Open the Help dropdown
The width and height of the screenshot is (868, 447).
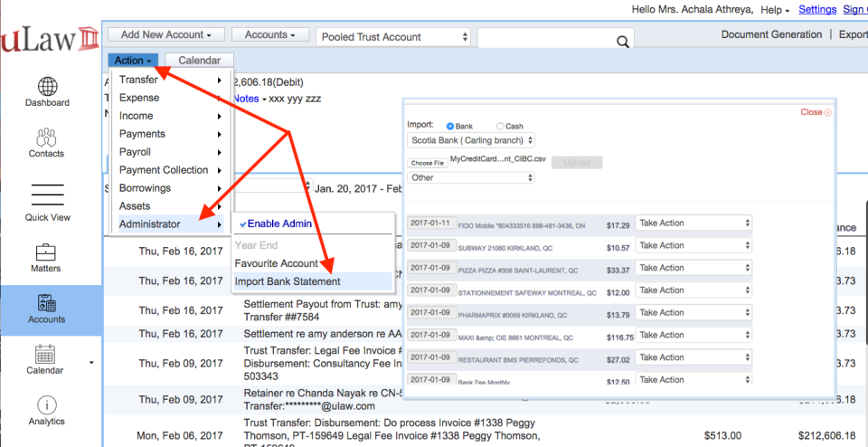(x=775, y=10)
